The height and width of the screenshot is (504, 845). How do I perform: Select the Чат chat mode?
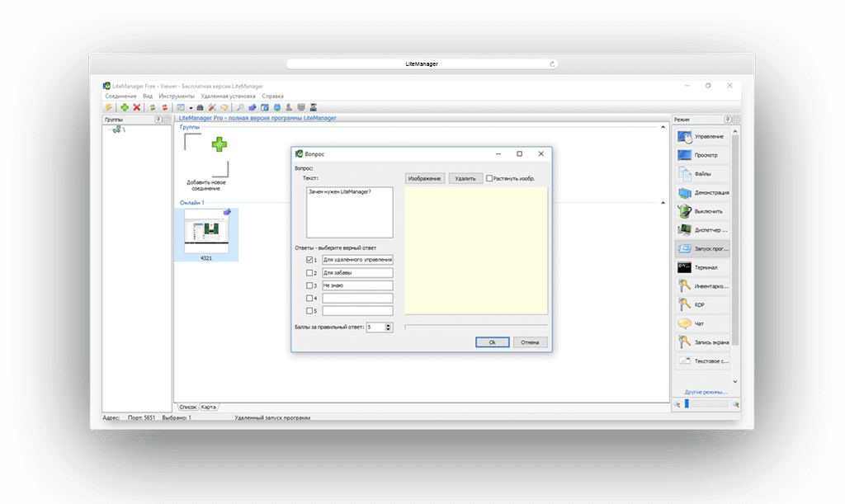(703, 323)
